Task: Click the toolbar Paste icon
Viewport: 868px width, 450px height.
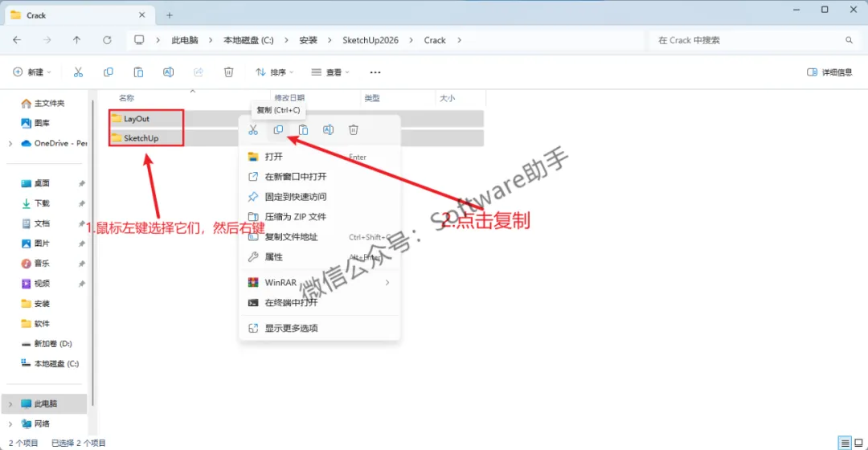Action: (138, 72)
